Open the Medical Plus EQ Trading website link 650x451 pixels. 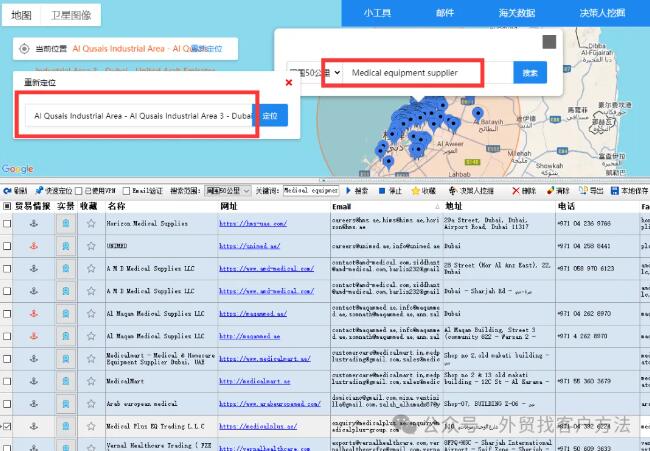(x=258, y=426)
